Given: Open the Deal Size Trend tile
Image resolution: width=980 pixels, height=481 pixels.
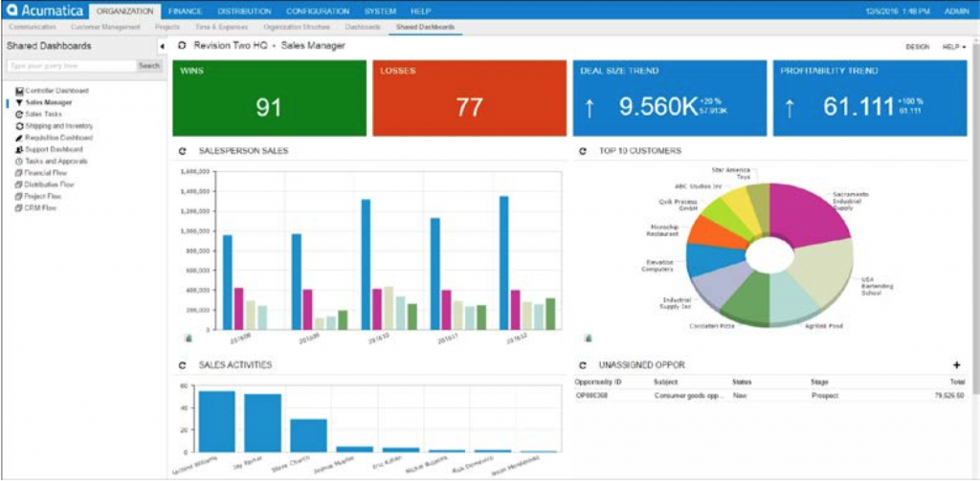Looking at the screenshot, I should [670, 98].
